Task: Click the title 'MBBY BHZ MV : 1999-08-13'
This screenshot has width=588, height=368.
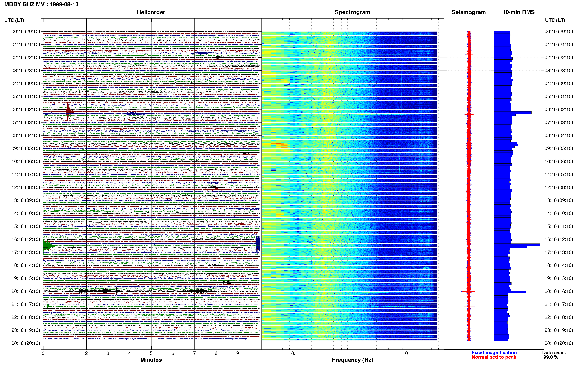Action: tap(41, 4)
